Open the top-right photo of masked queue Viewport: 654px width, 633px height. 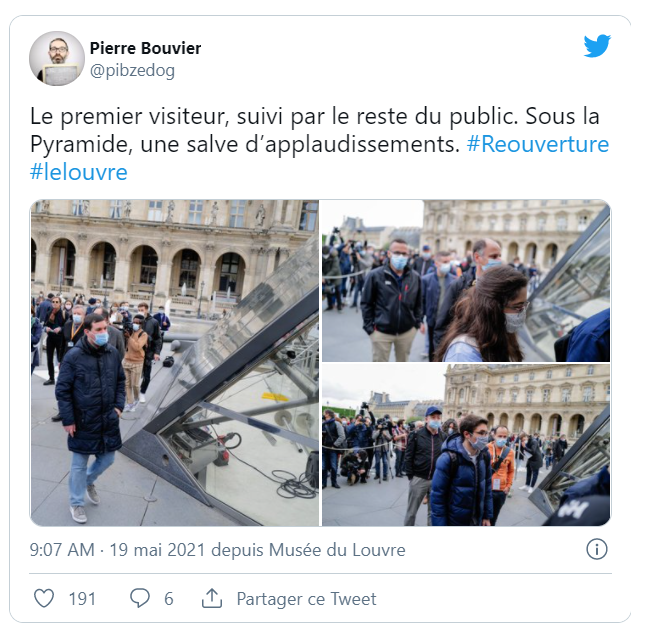pyautogui.click(x=466, y=281)
